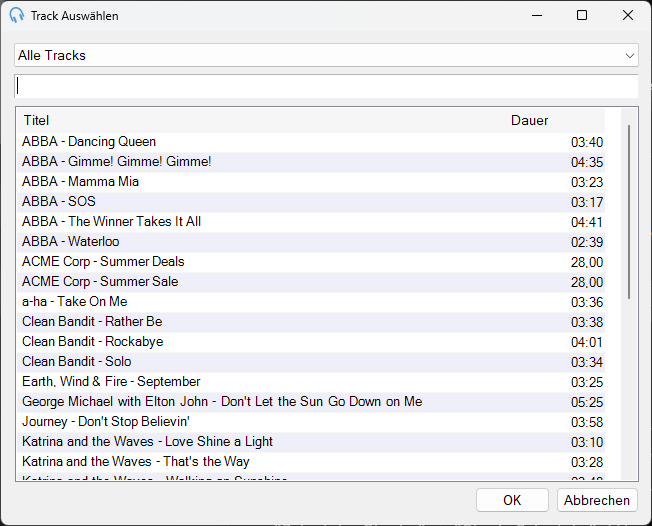Image resolution: width=652 pixels, height=526 pixels.
Task: Click duration 04:01 of Rockabye
Action: click(x=587, y=342)
